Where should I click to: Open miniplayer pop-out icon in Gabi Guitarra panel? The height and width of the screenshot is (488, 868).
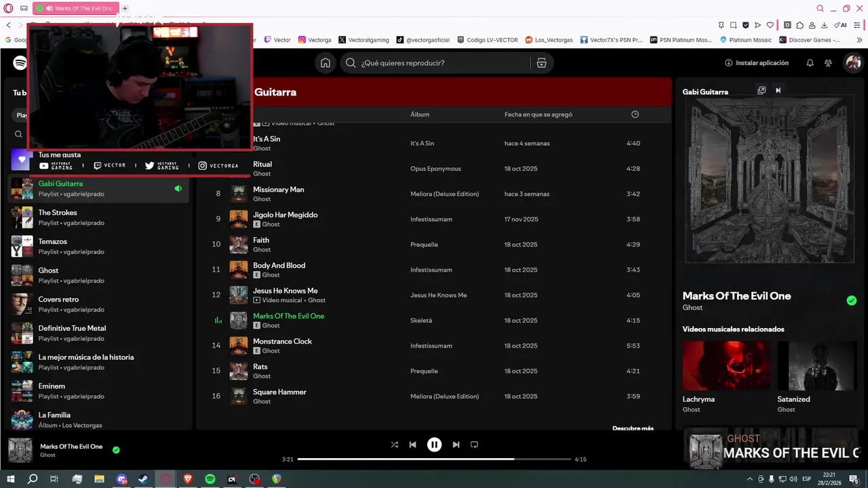click(762, 91)
